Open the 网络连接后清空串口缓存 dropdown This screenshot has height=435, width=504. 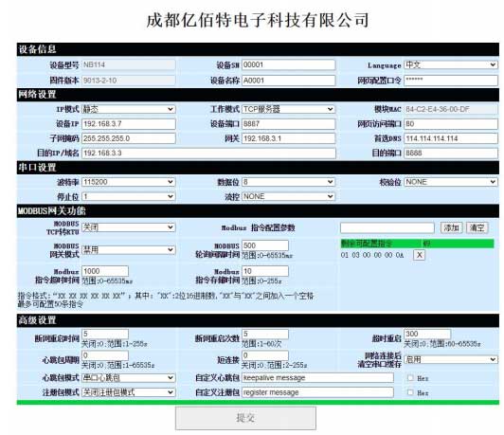tap(451, 359)
